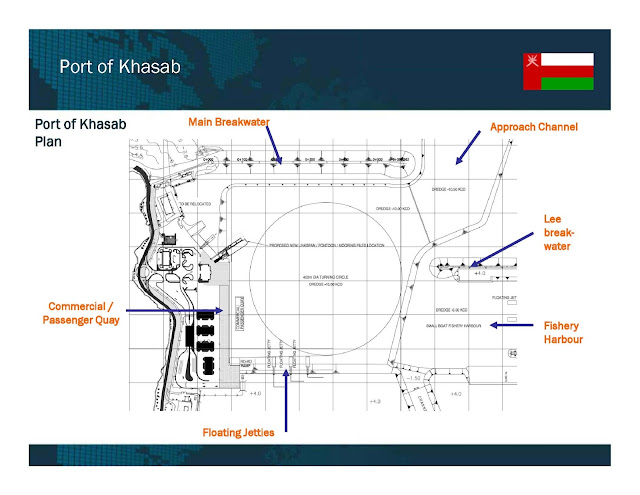
Task: Click the 'Lee break-water' label
Action: 559,233
